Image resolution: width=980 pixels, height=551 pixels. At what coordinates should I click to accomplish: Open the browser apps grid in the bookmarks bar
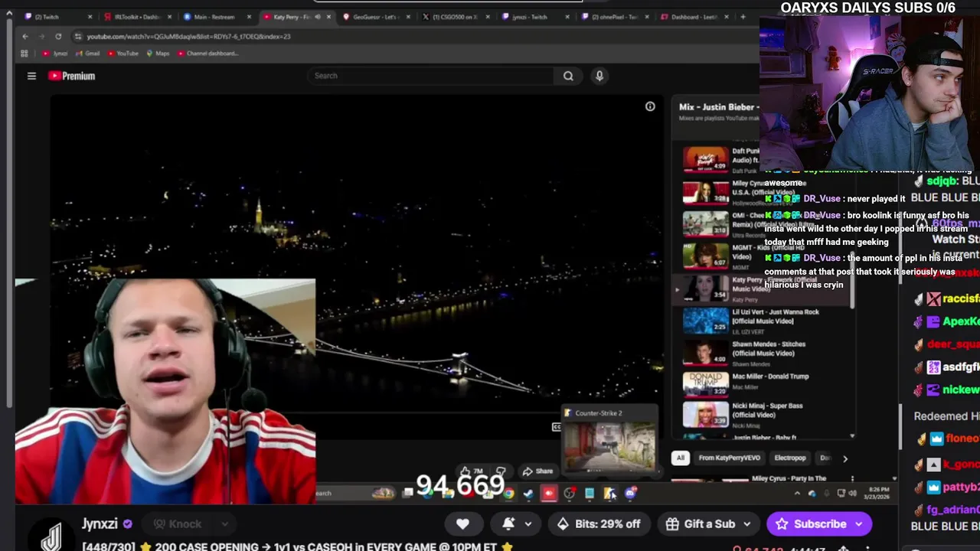point(24,54)
